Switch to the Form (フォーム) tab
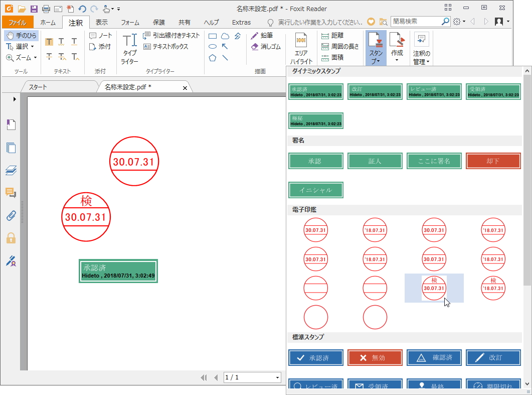The height and width of the screenshot is (395, 532). pyautogui.click(x=130, y=23)
